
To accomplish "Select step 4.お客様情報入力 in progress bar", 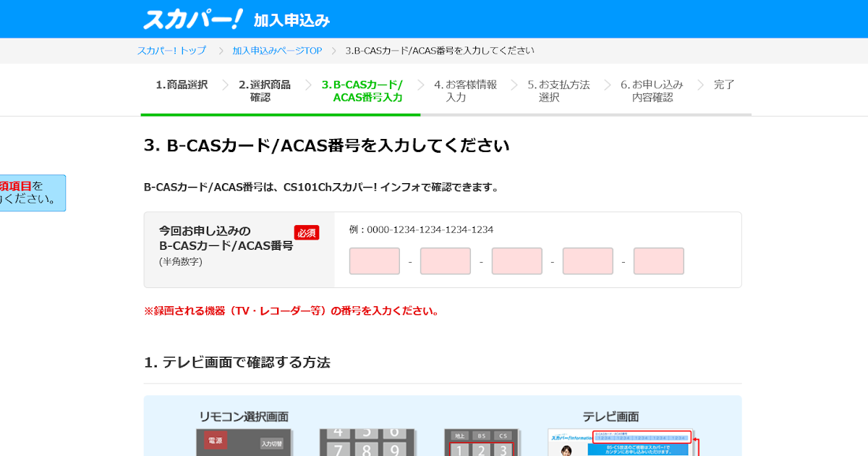I will pyautogui.click(x=466, y=90).
